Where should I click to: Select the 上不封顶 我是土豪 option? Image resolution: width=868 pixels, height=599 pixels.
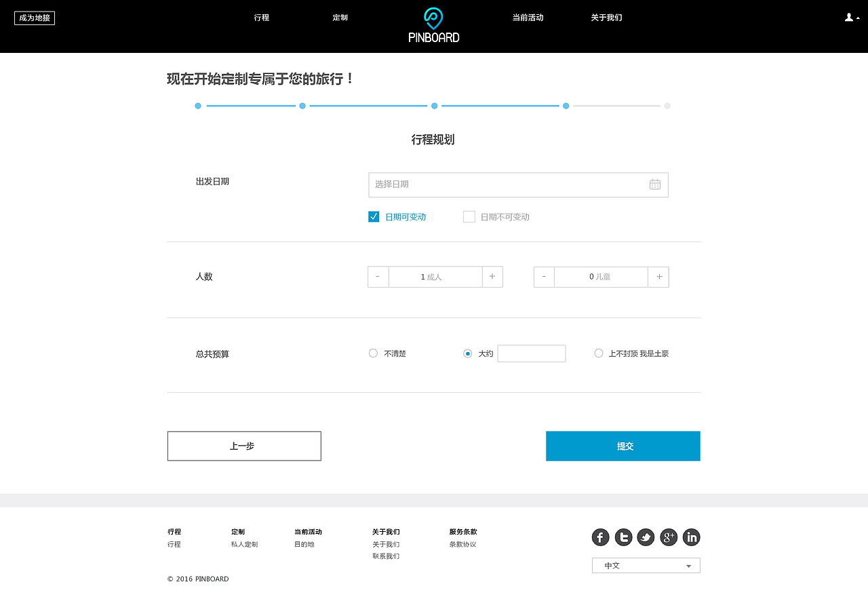599,353
